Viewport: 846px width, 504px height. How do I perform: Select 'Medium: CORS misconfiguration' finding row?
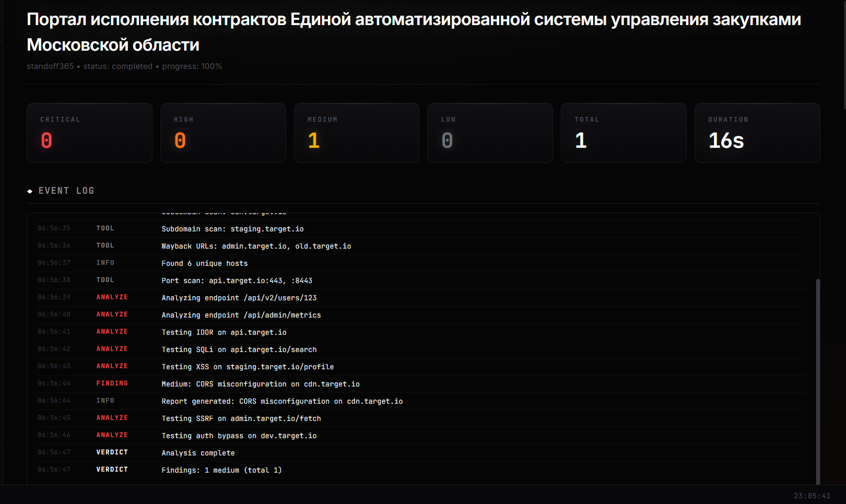421,384
